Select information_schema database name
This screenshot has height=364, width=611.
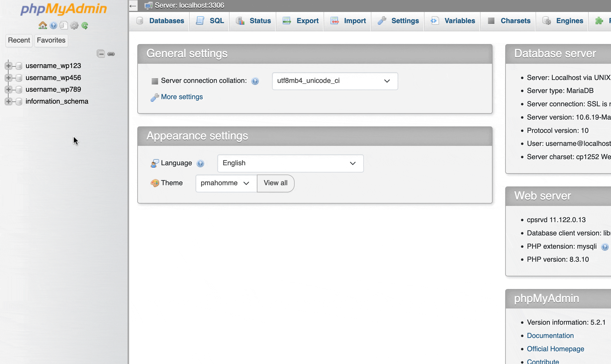click(57, 101)
